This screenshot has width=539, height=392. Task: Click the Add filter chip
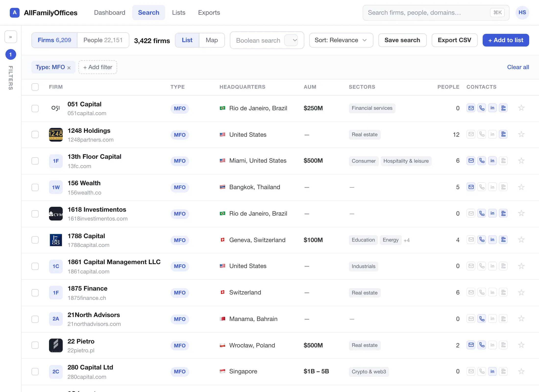(98, 67)
